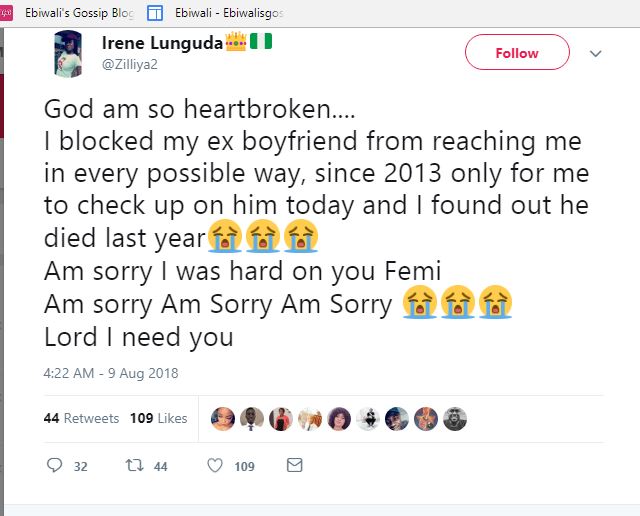Open the 44 Retweets list
Viewport: 640px width, 516px height.
[x=81, y=418]
